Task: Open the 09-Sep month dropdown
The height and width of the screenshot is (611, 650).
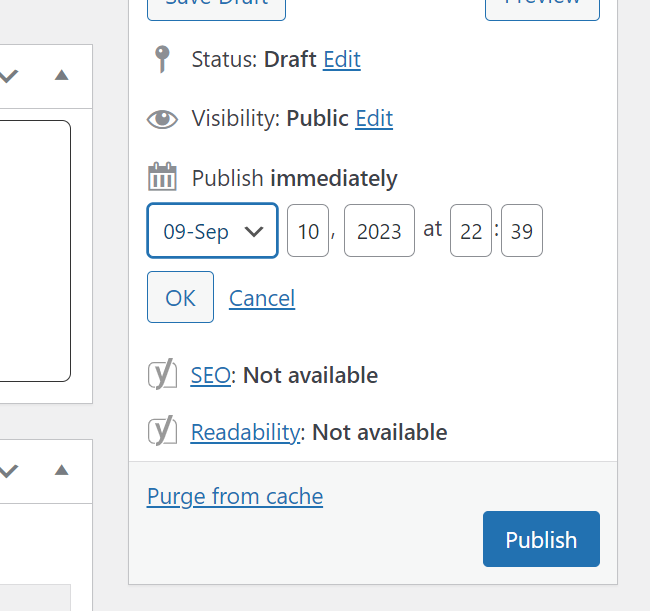Action: click(x=212, y=230)
